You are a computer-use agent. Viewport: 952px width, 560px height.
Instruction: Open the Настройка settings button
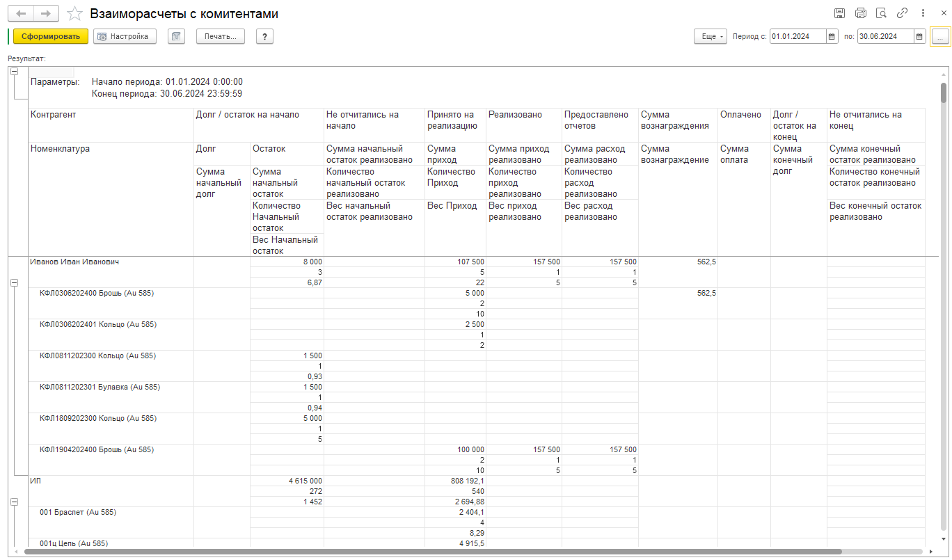coord(125,37)
